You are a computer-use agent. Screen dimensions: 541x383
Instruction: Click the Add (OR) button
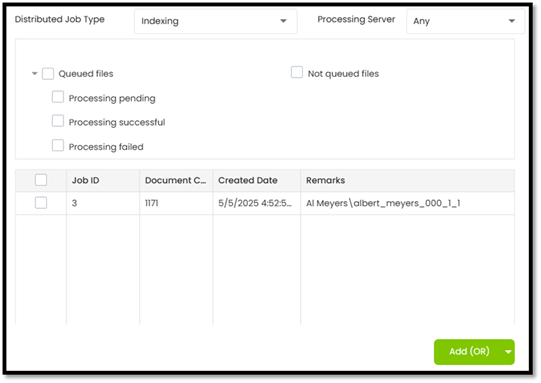point(469,352)
